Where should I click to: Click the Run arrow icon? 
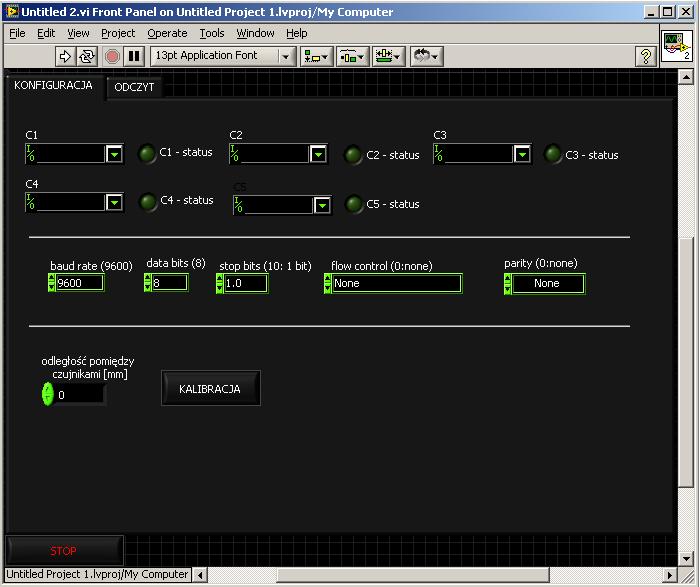(65, 56)
